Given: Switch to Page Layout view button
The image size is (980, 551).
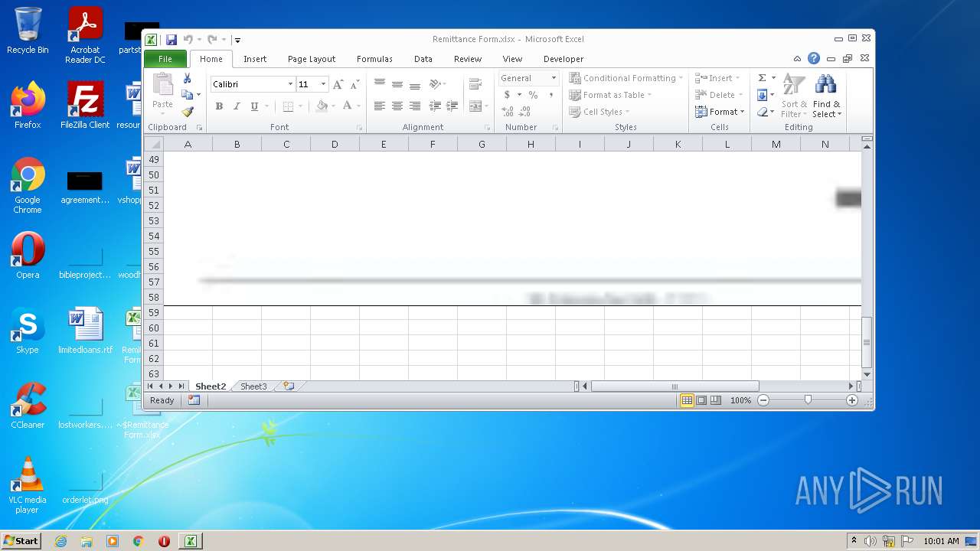Looking at the screenshot, I should [x=701, y=400].
